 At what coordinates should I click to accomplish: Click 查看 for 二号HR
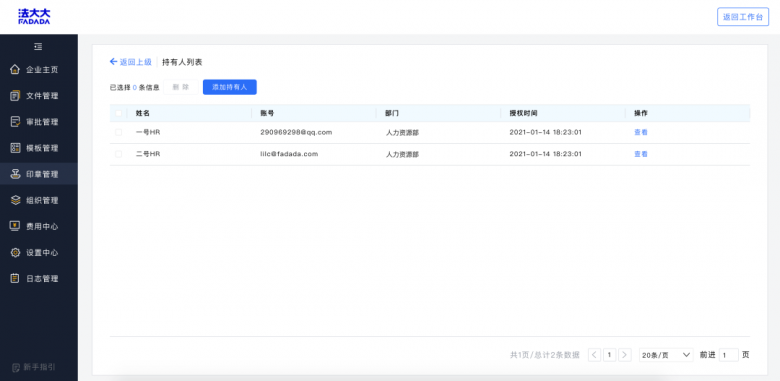pyautogui.click(x=641, y=154)
